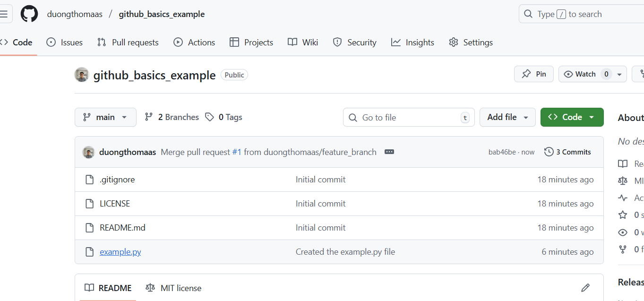Open the example.py file link

point(120,252)
